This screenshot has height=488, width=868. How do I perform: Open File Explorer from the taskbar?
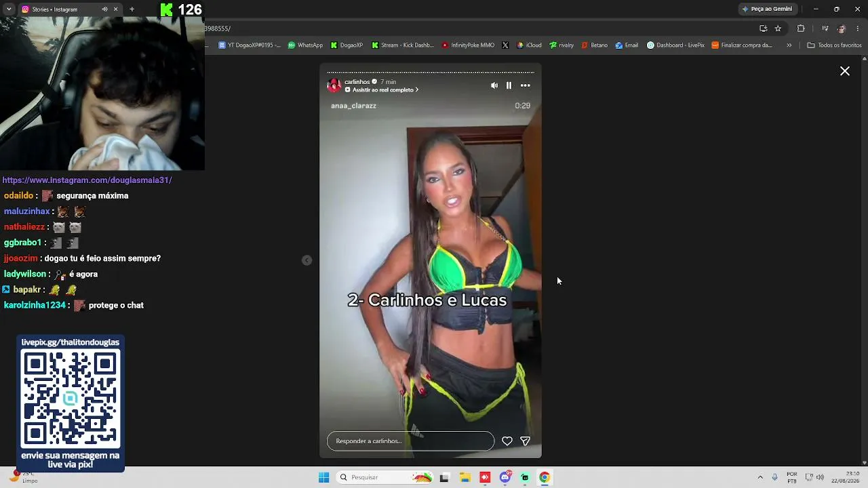(465, 477)
